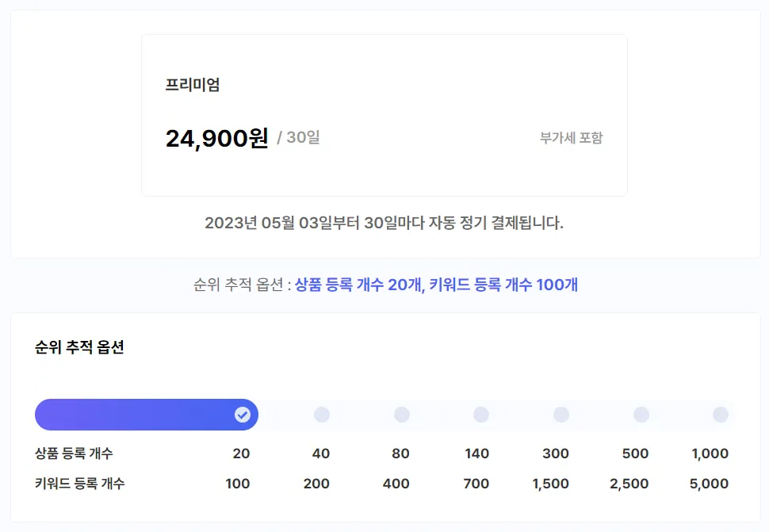
Task: Click the 5,000 keyword count value
Action: point(708,484)
